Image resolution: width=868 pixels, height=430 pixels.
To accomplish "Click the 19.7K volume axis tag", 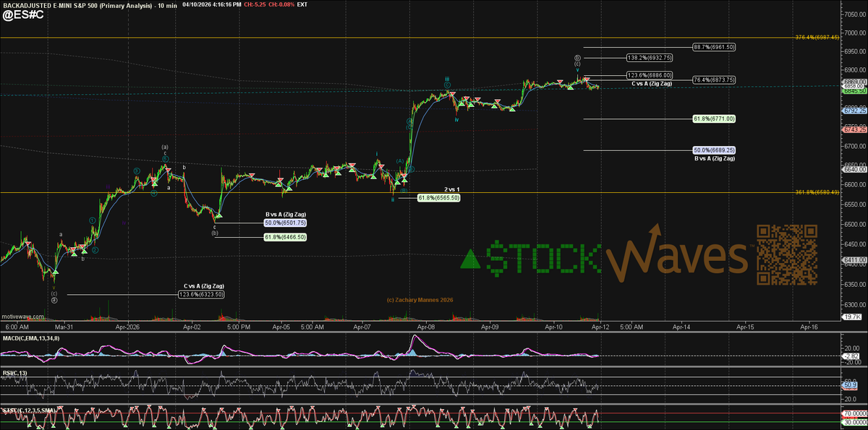I will [x=852, y=317].
